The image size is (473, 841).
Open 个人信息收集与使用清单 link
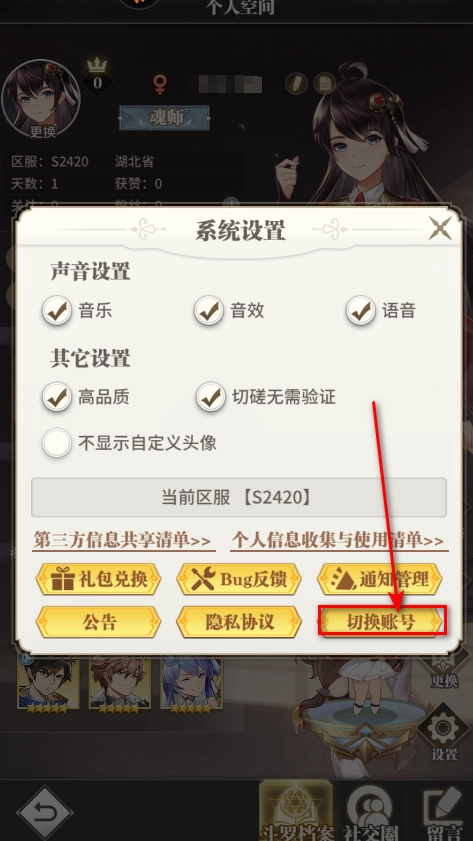point(339,540)
